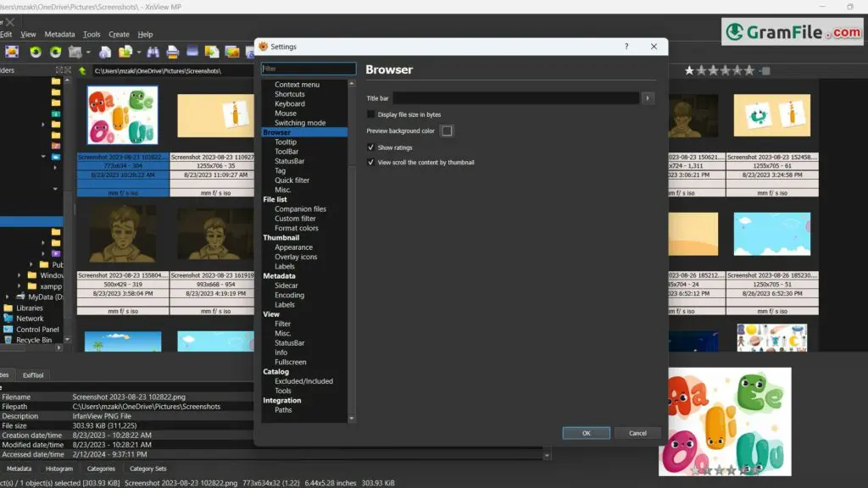
Task: Expand the xampp folder node
Action: point(19,286)
